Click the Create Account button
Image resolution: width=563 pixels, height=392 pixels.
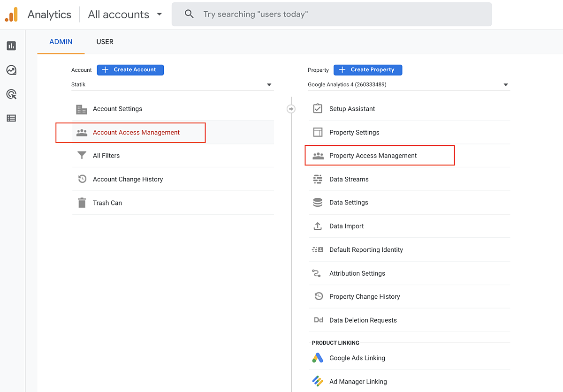pos(130,70)
